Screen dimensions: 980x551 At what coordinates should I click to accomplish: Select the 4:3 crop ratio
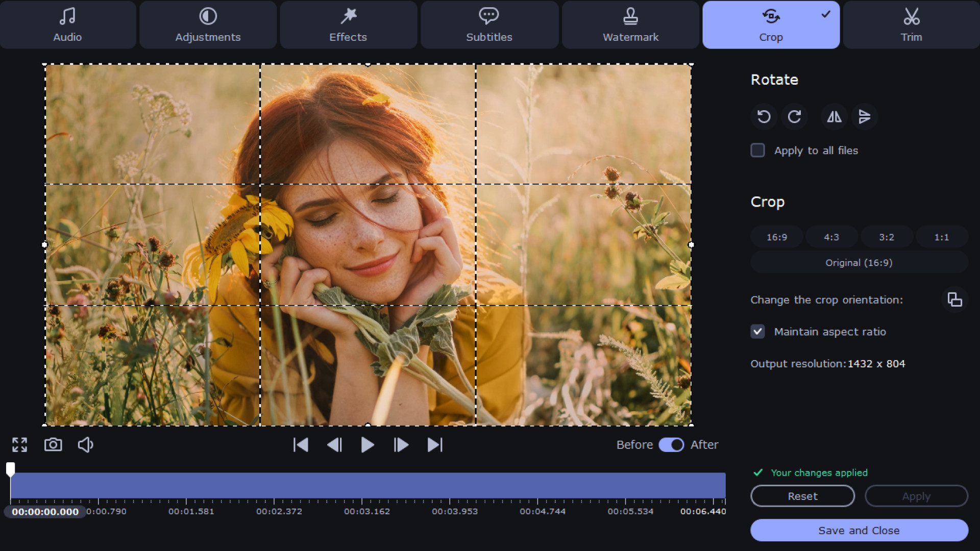click(x=831, y=236)
